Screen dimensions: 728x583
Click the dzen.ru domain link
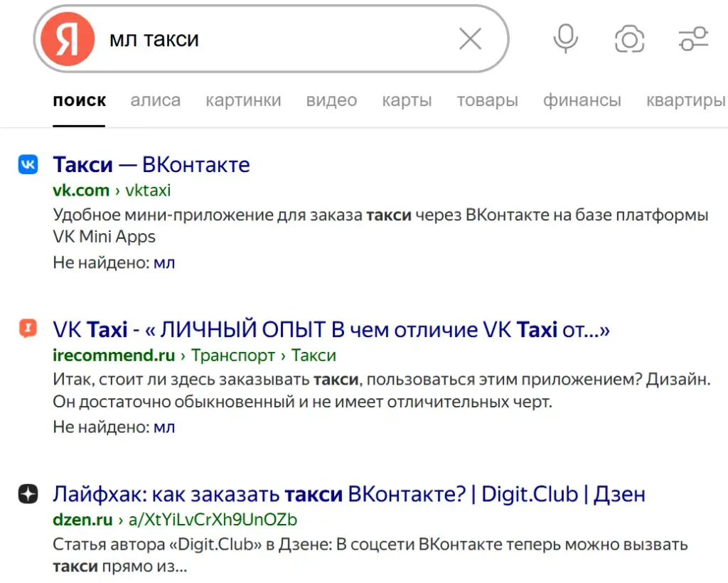point(82,520)
